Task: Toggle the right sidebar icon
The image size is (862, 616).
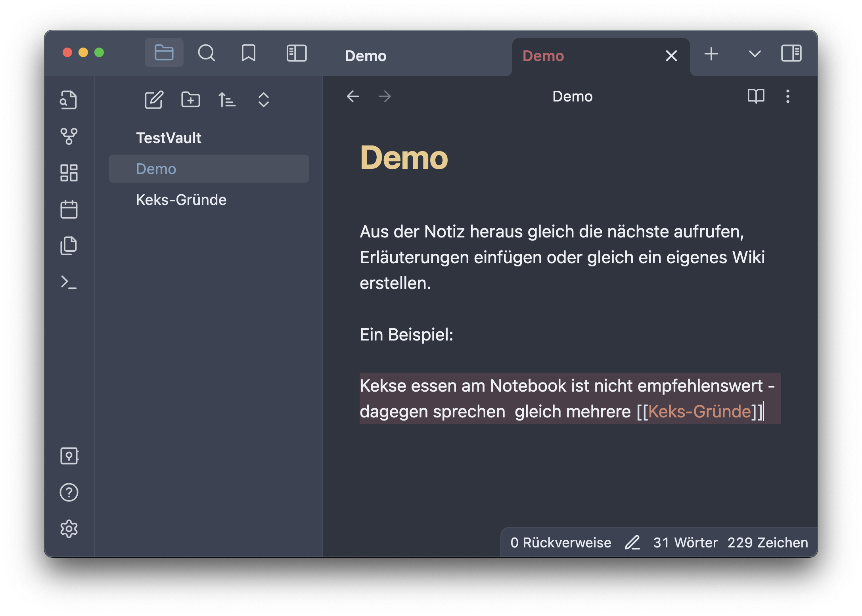Action: tap(791, 53)
